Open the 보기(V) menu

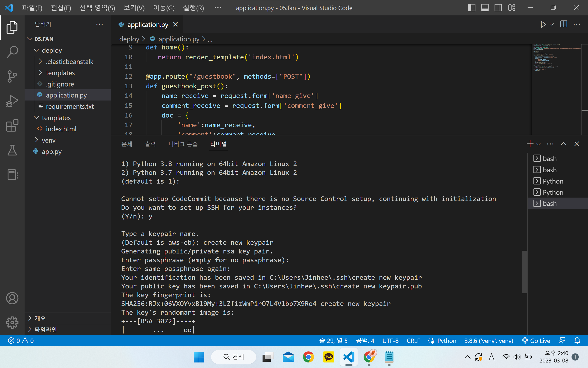[134, 8]
